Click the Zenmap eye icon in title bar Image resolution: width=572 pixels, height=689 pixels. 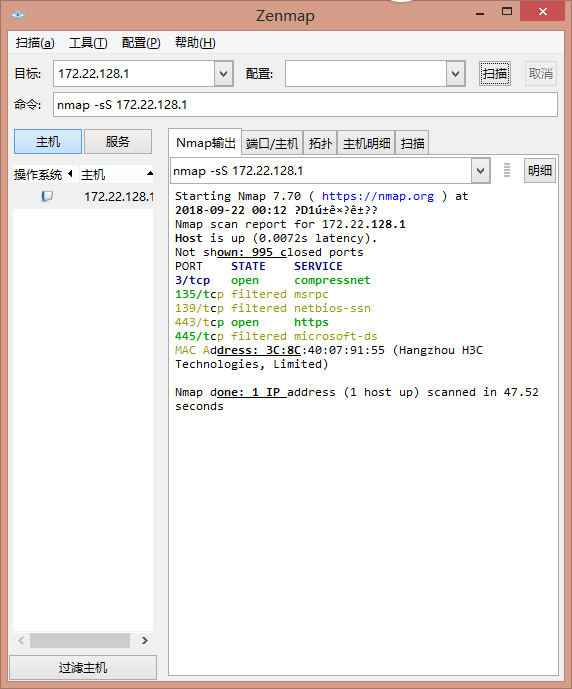coord(18,15)
